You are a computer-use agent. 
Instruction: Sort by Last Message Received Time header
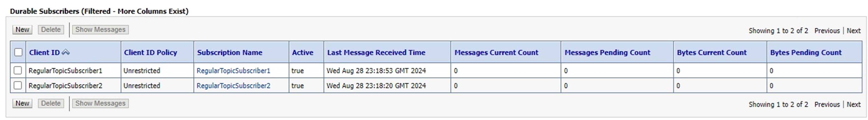[376, 52]
